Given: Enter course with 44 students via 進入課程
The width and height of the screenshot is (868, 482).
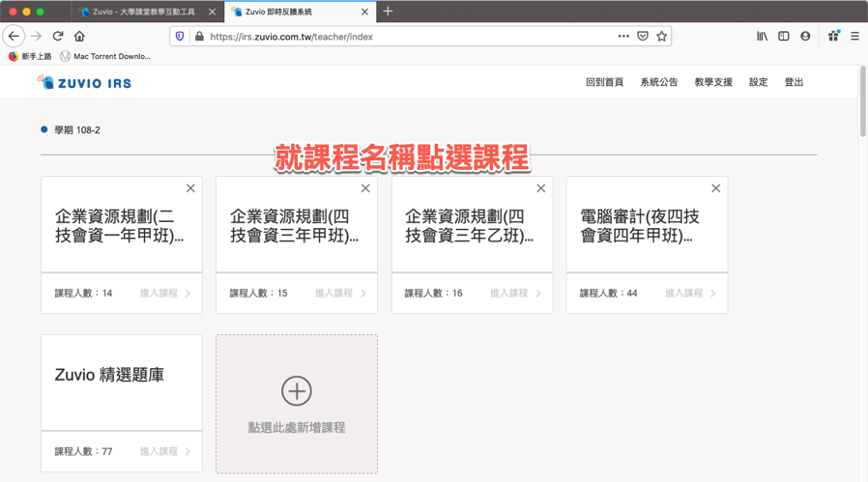Looking at the screenshot, I should click(690, 294).
